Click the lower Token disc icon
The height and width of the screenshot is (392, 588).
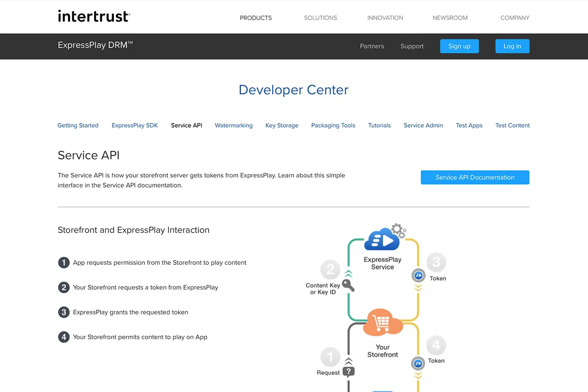coord(418,363)
